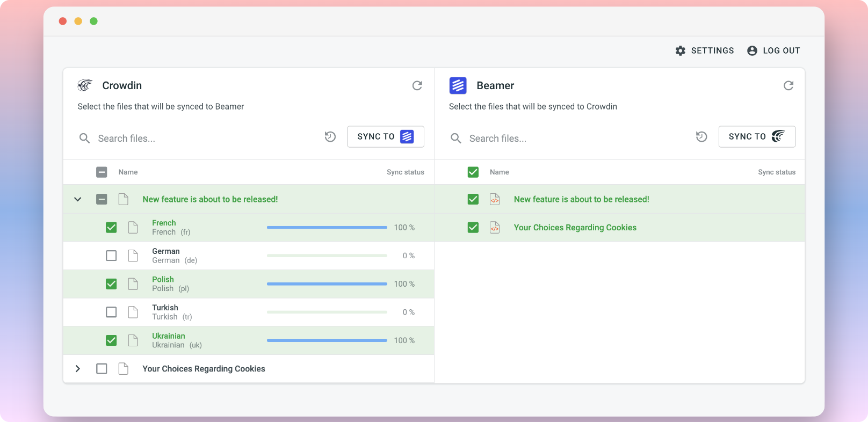
Task: Log out of the account
Action: (x=773, y=50)
